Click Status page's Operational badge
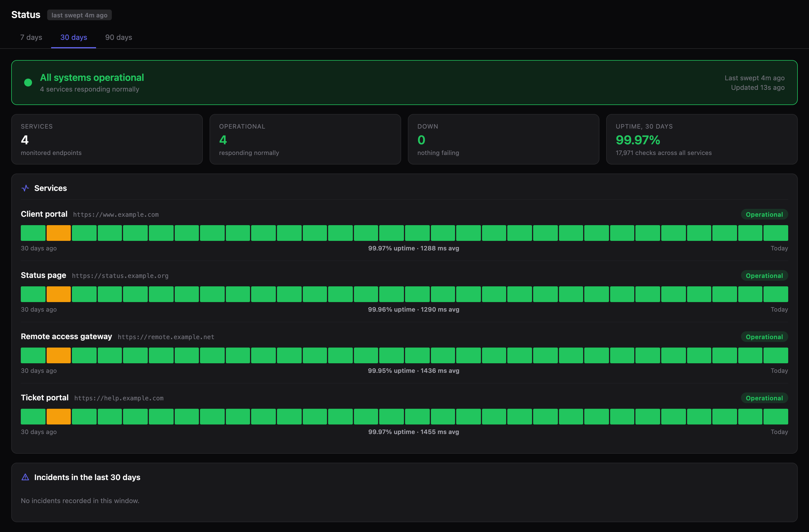 tap(764, 275)
